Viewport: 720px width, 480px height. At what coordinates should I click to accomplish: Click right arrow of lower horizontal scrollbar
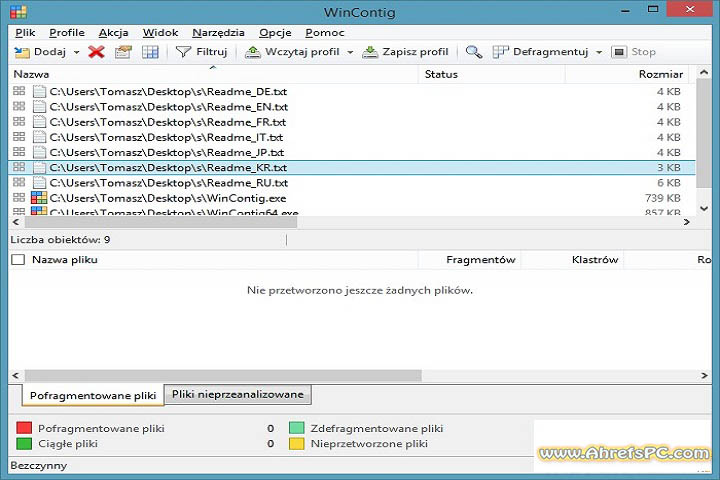(x=704, y=376)
